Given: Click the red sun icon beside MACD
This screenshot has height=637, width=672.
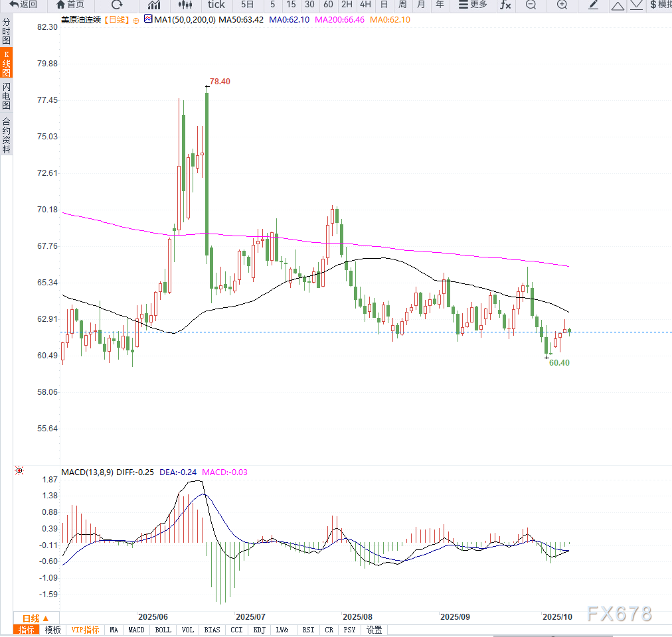Looking at the screenshot, I should click(19, 471).
